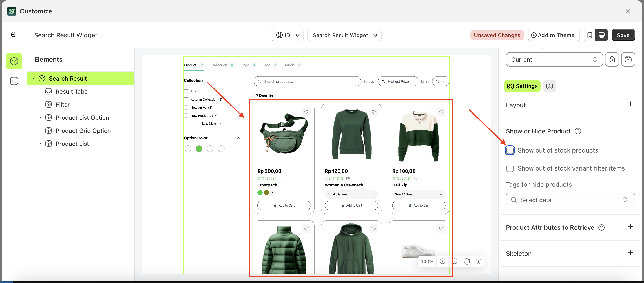This screenshot has height=283, width=644.
Task: Add Frontpack to wishlist heart icon
Action: tap(306, 112)
